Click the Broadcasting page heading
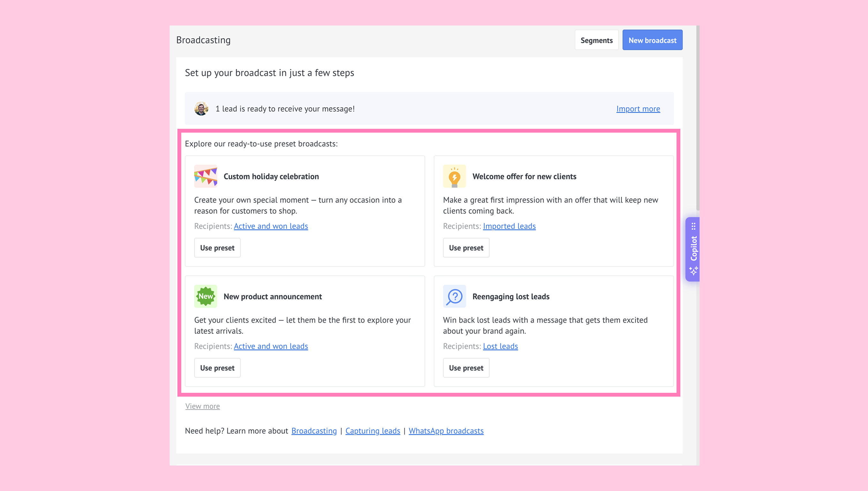 coord(204,40)
